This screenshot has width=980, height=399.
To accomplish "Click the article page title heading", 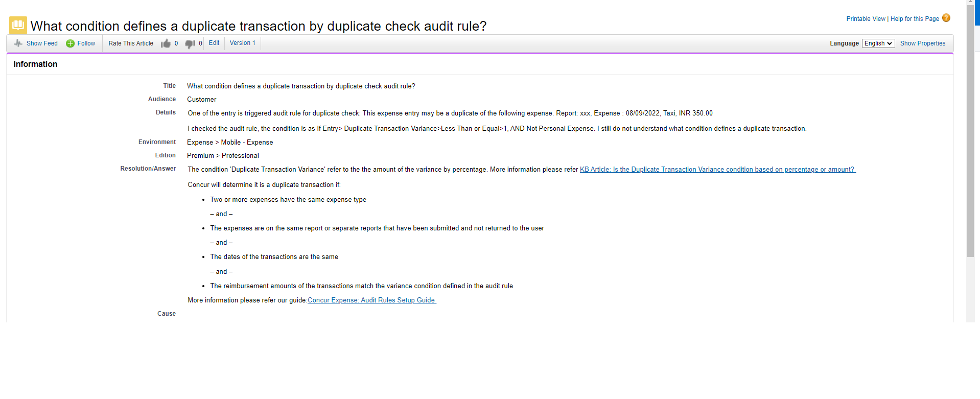I will 259,26.
